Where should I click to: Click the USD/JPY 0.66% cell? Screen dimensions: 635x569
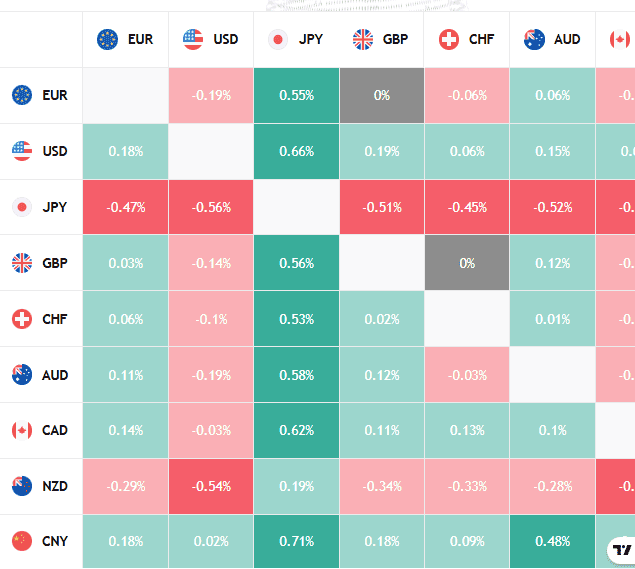[297, 151]
